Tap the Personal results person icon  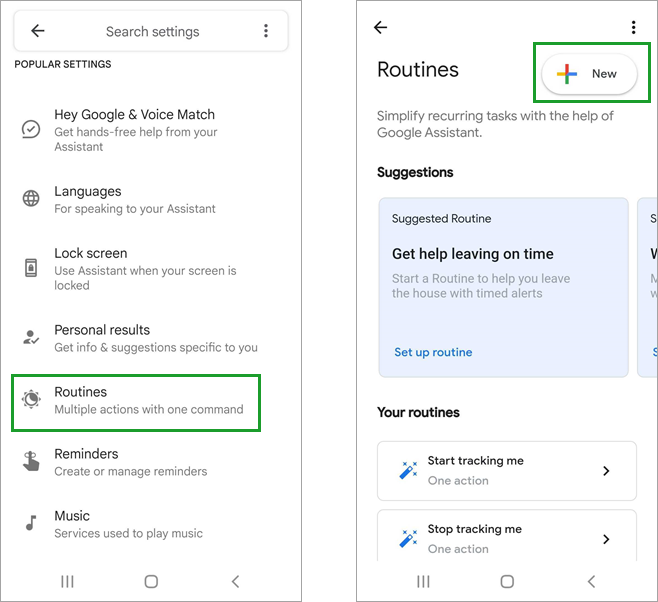tap(31, 337)
